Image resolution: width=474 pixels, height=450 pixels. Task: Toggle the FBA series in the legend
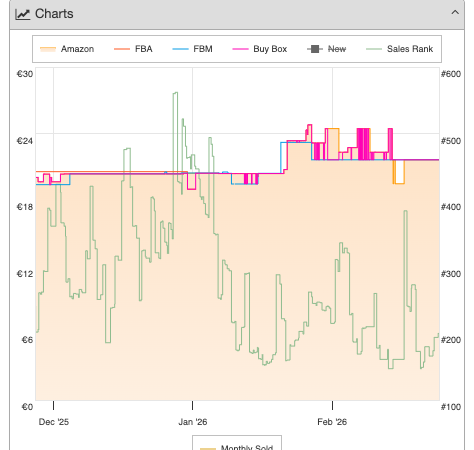[133, 49]
